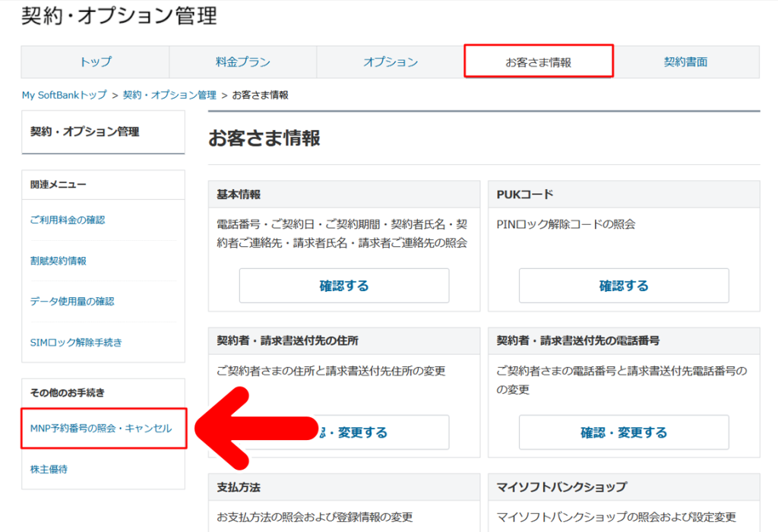This screenshot has height=532, width=778.
Task: Click My SoftBankトップ breadcrumb link
Action: [64, 95]
